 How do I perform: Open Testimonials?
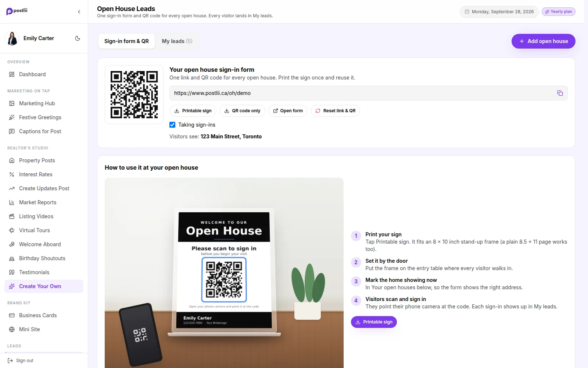(x=44, y=272)
